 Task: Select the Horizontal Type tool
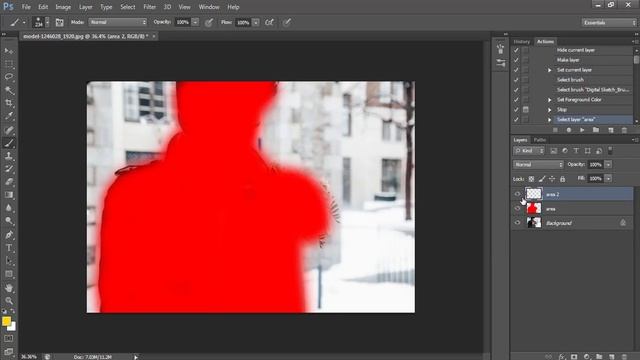coord(9,248)
